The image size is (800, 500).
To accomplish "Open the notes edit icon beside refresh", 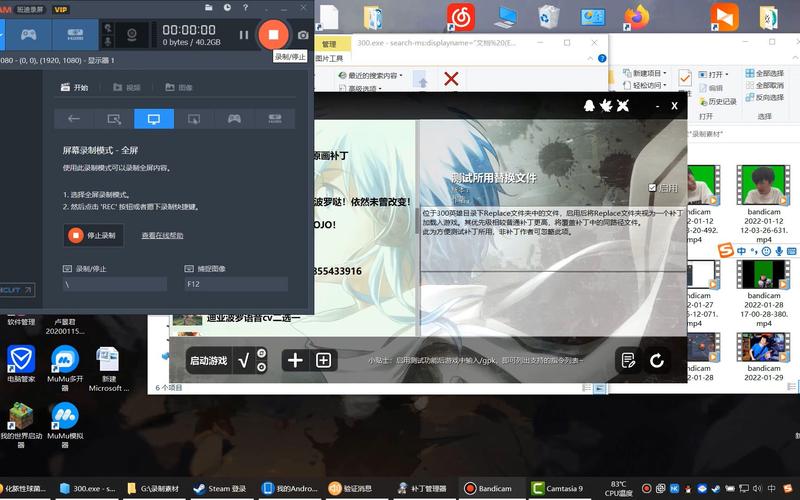I will pyautogui.click(x=627, y=360).
